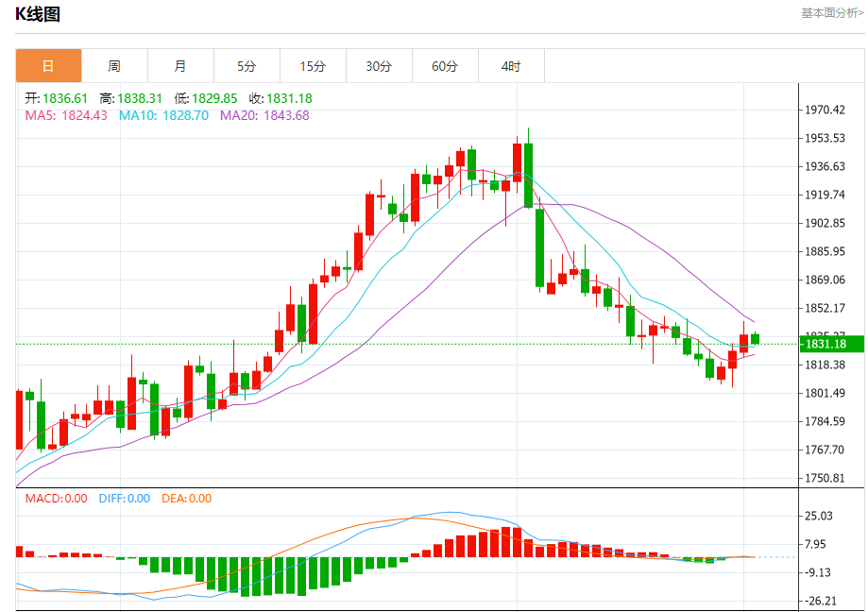Click the 高: 1838.31 high price

130,98
